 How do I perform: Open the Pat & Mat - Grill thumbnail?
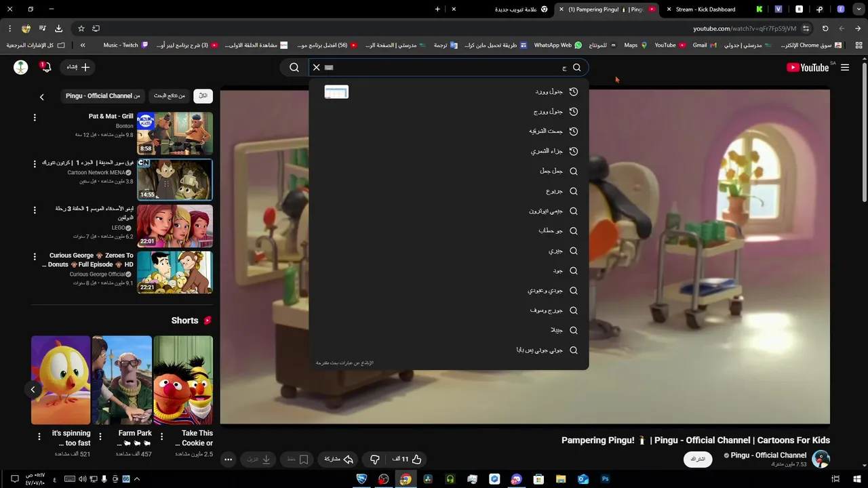click(175, 134)
